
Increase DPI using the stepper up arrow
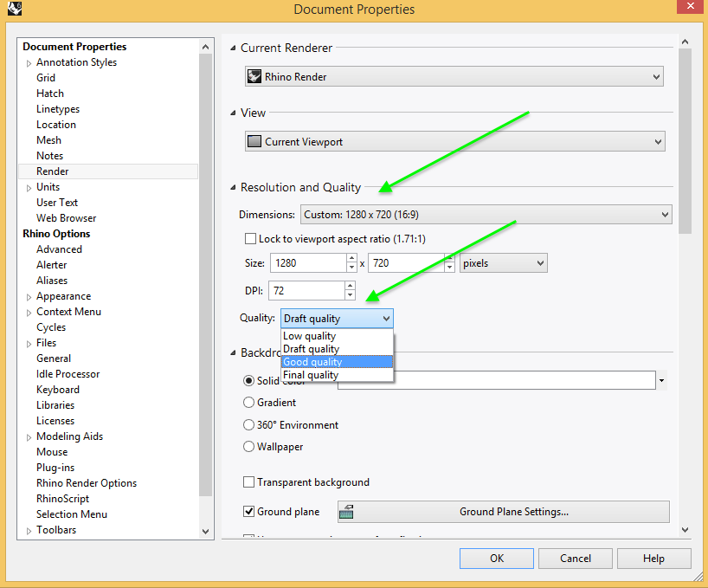pyautogui.click(x=350, y=286)
